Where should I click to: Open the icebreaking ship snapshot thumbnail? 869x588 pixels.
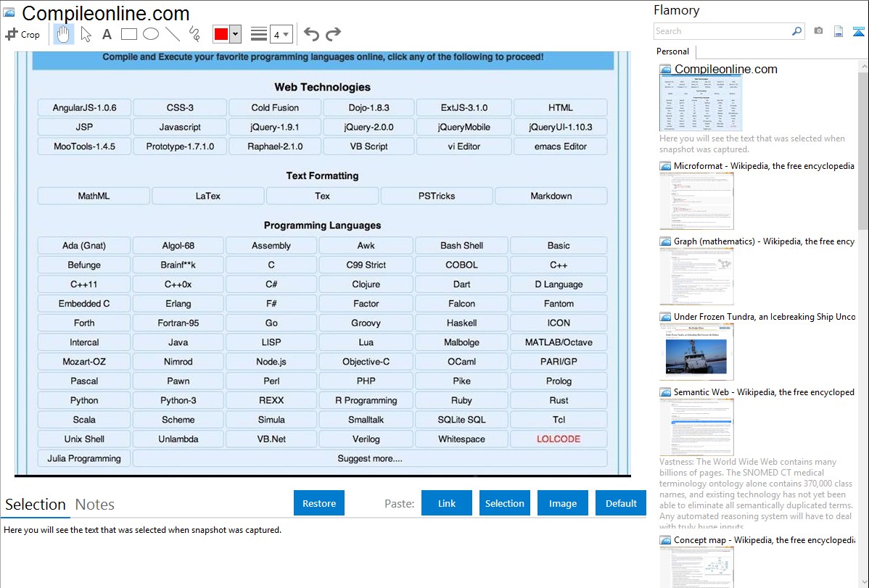click(x=696, y=352)
